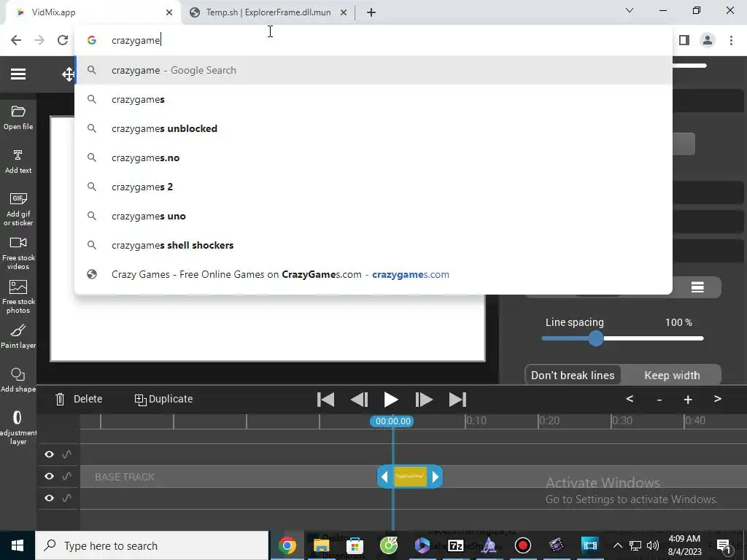Click the clip's left trim handle
The width and height of the screenshot is (747, 560).
click(x=385, y=477)
